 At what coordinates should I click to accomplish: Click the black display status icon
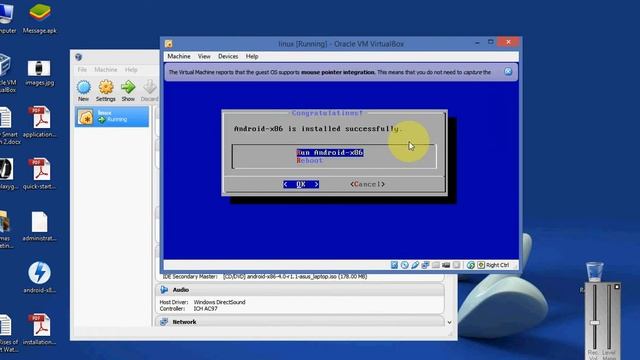[446, 265]
